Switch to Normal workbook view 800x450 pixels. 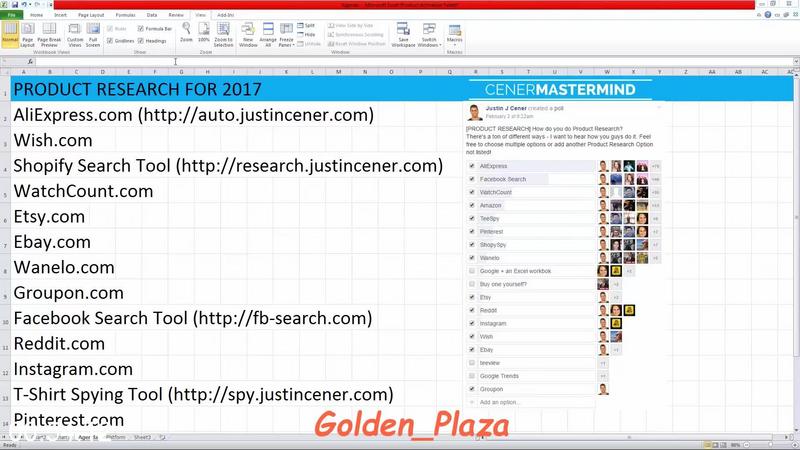[x=10, y=34]
